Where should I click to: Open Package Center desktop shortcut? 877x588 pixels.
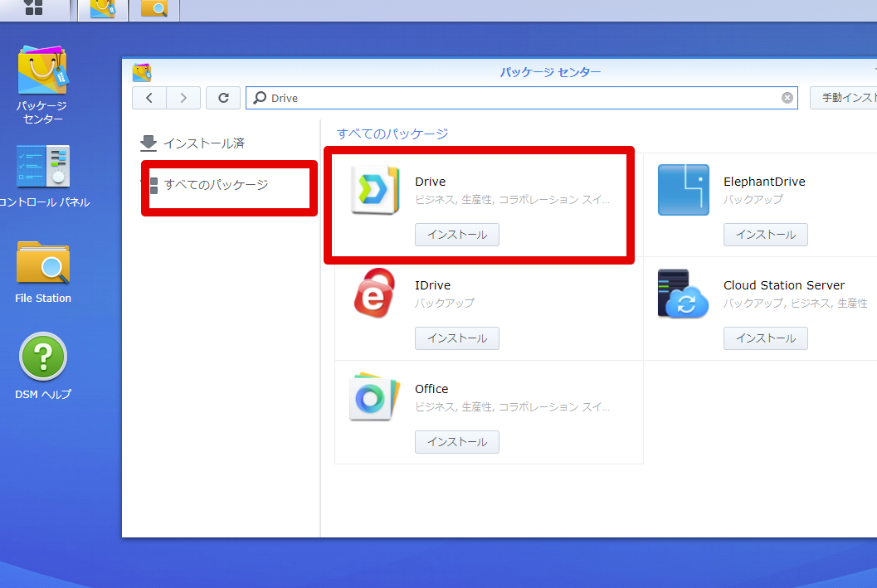(x=42, y=84)
